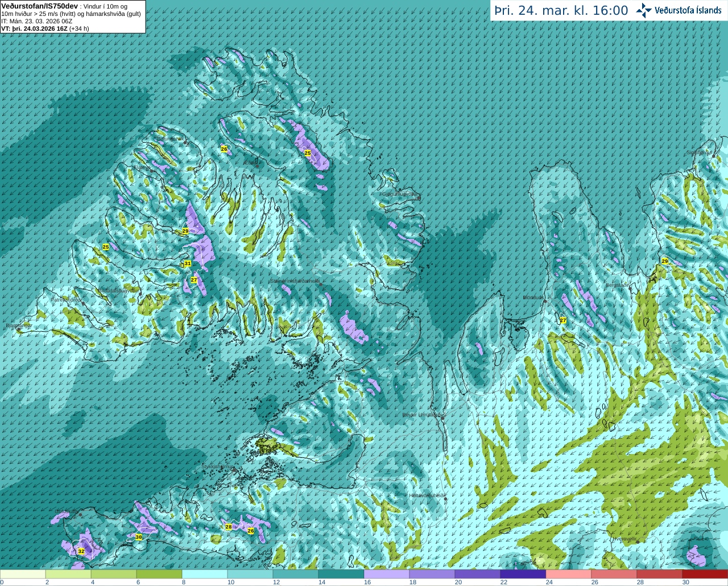The height and width of the screenshot is (586, 728).
Task: Click the Veðurstofa Íslands logo
Action: pyautogui.click(x=679, y=10)
